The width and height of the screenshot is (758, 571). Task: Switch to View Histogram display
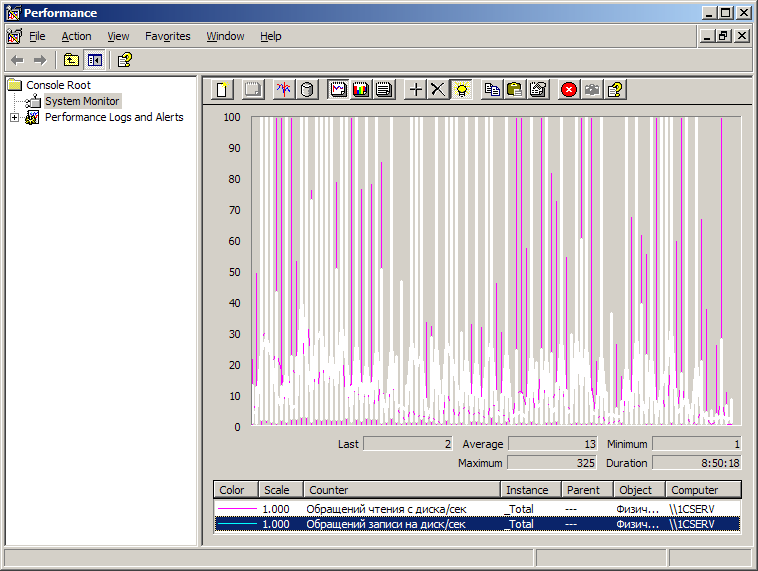(360, 90)
